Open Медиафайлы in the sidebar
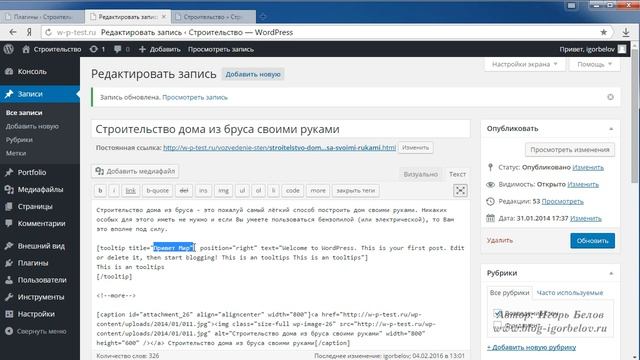Screen dimensions: 640x360 point(40,189)
